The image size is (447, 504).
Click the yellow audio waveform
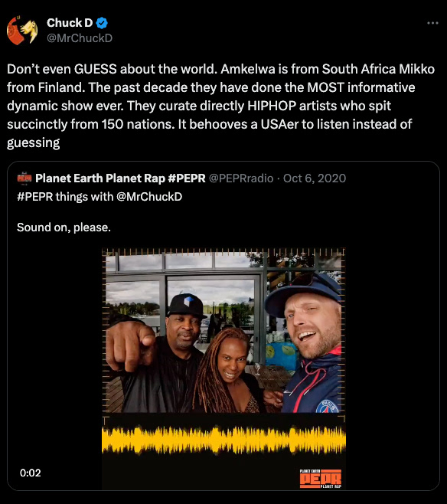pos(223,440)
